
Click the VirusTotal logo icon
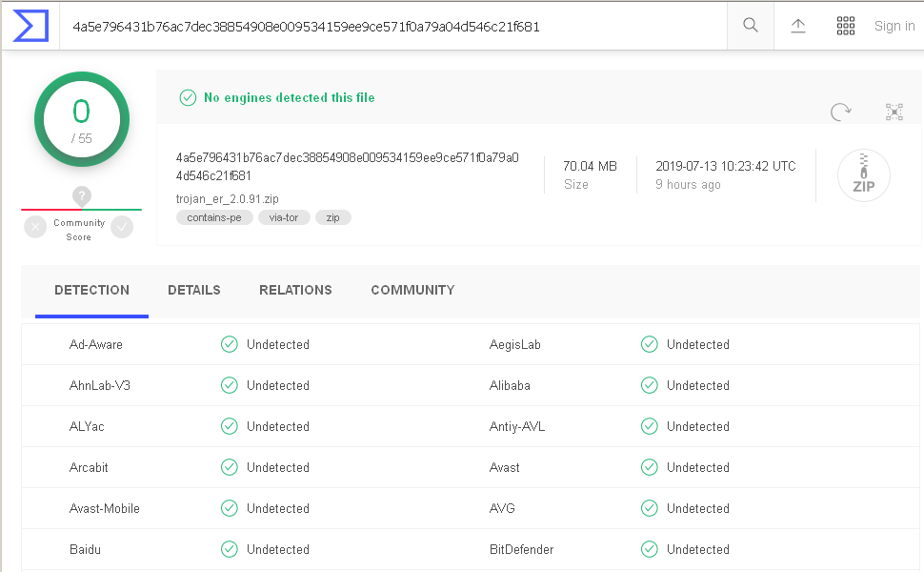30,26
